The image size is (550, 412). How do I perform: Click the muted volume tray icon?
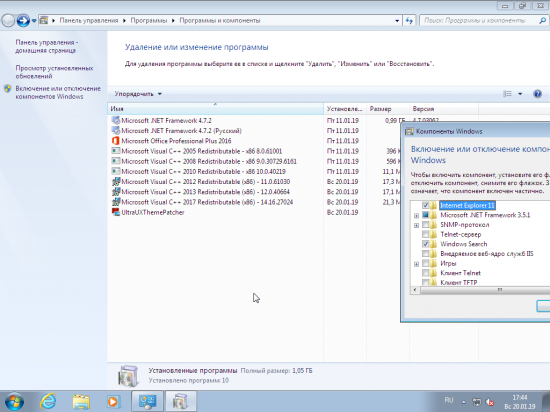click(490, 402)
